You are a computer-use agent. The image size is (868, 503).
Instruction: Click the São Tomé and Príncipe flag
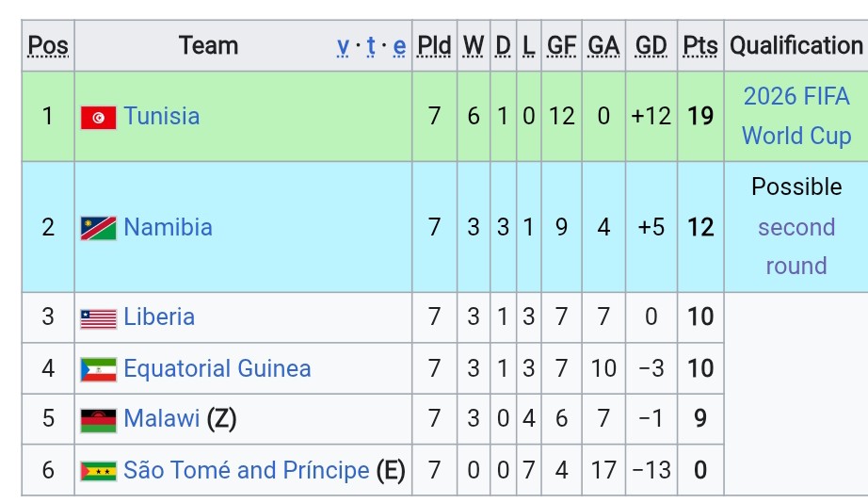pos(99,471)
